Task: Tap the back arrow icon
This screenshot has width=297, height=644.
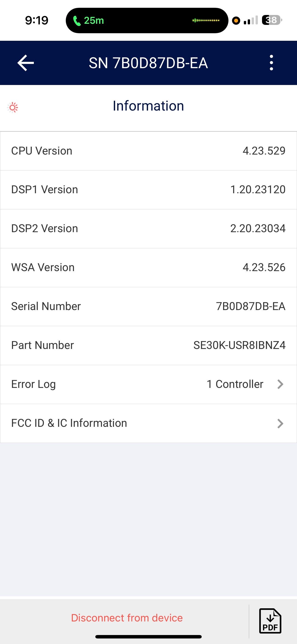Action: pos(26,63)
